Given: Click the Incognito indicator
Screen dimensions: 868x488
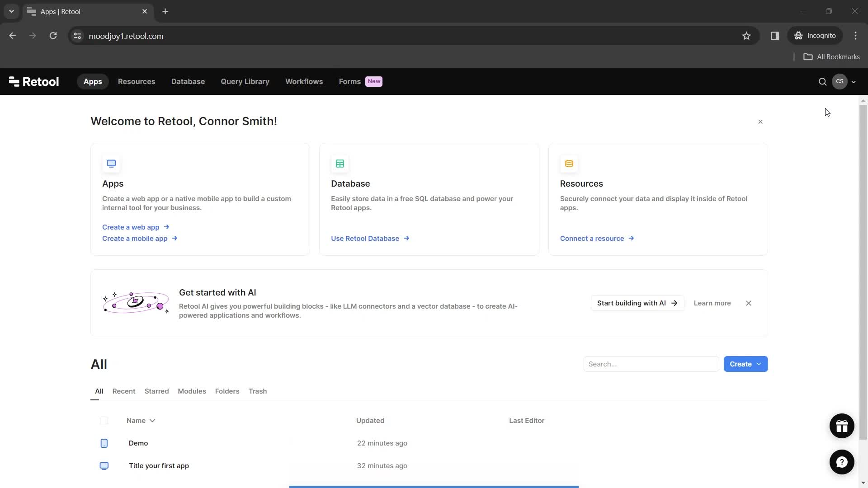Looking at the screenshot, I should [x=815, y=36].
